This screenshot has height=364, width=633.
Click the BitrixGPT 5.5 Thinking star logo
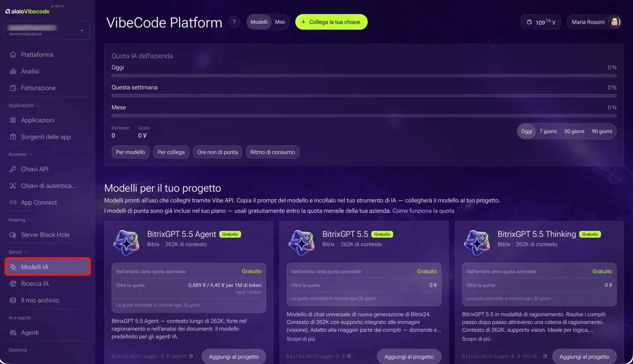[477, 243]
